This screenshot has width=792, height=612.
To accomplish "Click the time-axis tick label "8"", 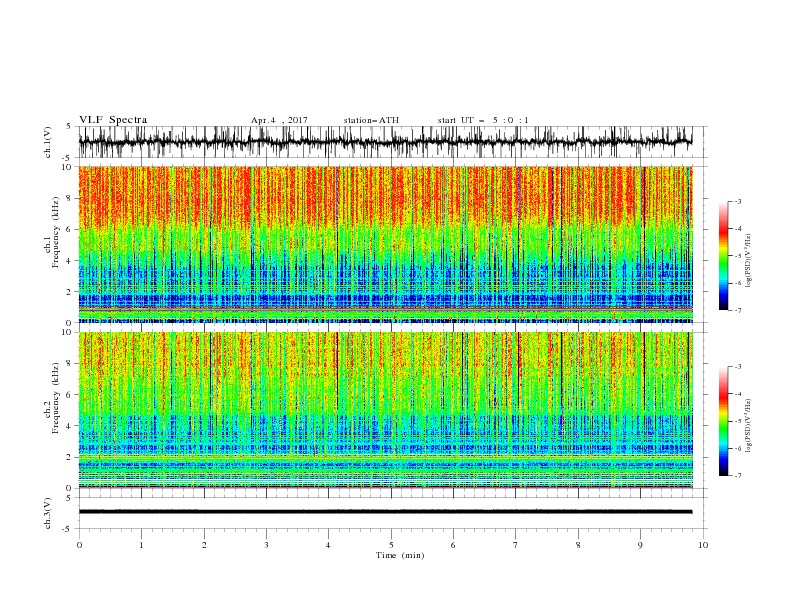I will pyautogui.click(x=578, y=545).
